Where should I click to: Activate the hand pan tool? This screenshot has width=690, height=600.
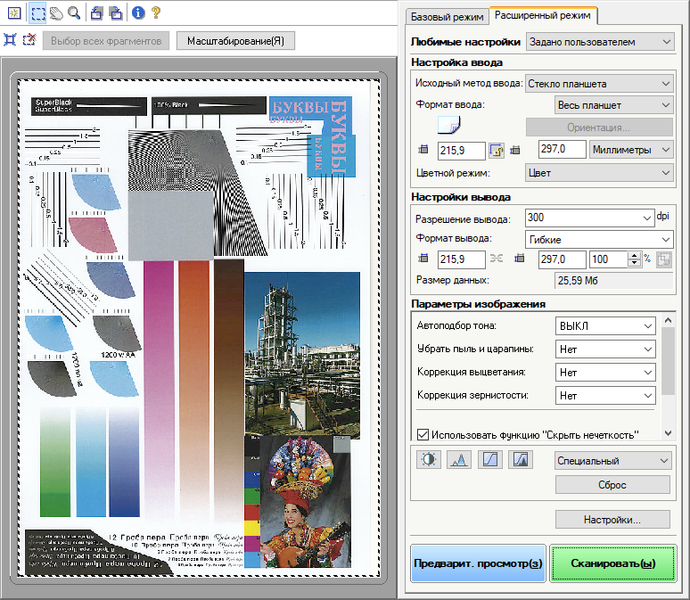point(55,13)
